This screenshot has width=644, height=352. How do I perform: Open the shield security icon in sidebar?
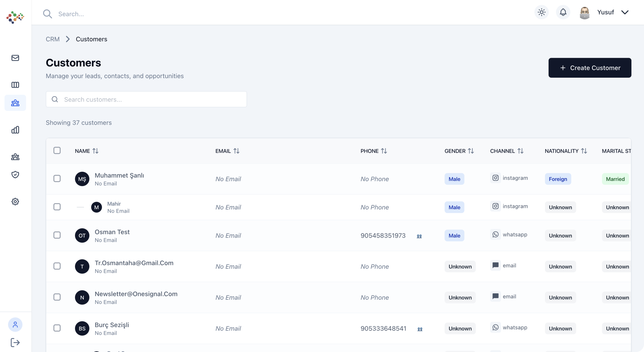tap(15, 174)
